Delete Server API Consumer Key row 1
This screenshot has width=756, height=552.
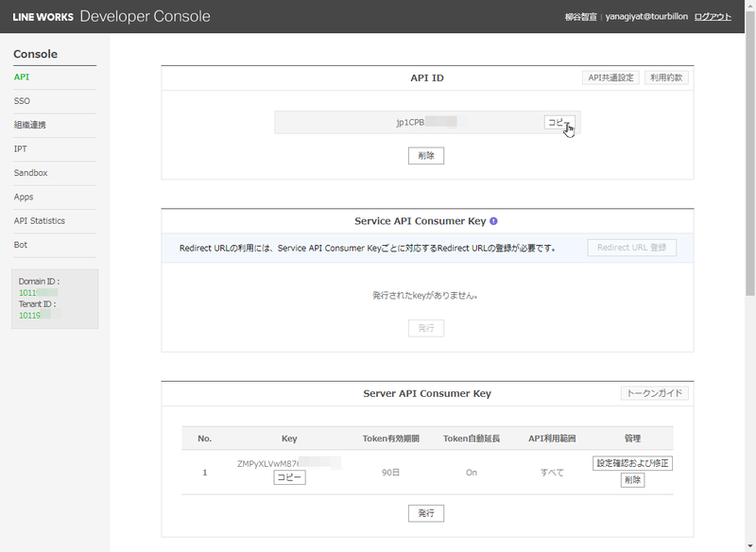[632, 480]
